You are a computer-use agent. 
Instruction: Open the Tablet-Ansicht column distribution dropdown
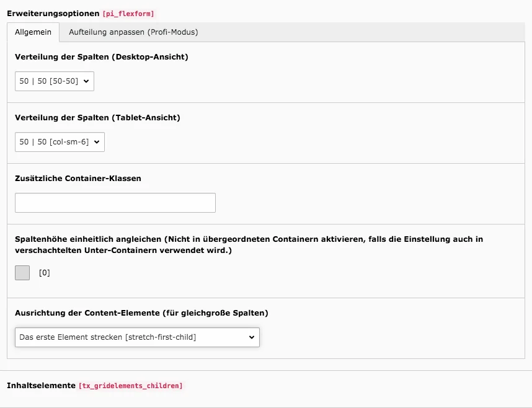point(59,141)
